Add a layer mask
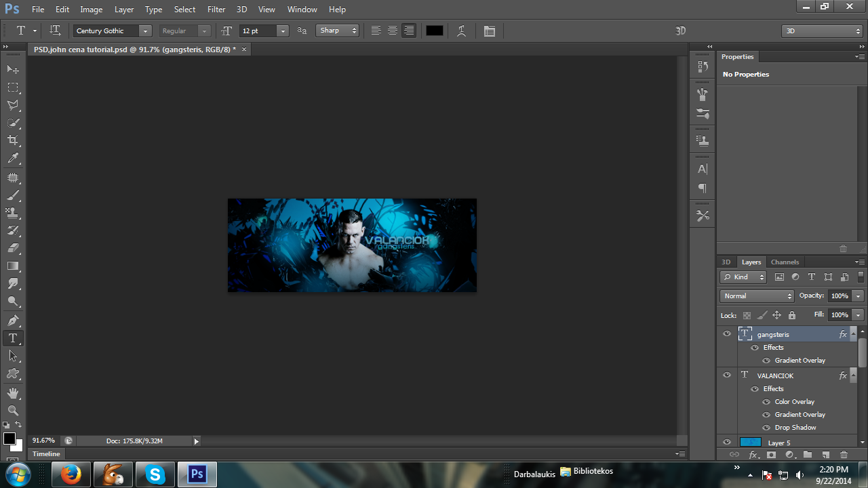The height and width of the screenshot is (488, 868). pyautogui.click(x=771, y=455)
